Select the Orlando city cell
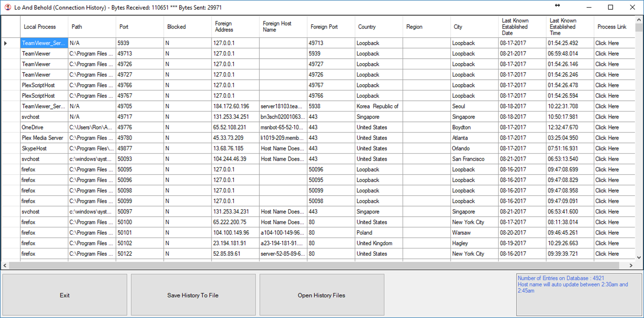Screen dimensions: 644x318 [475, 148]
